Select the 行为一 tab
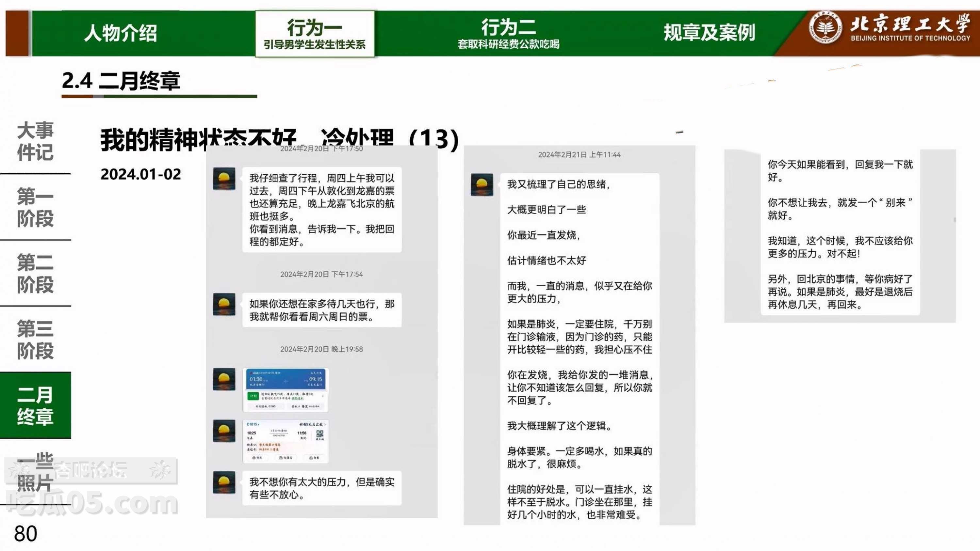Viewport: 980px width, 551px height. [315, 34]
